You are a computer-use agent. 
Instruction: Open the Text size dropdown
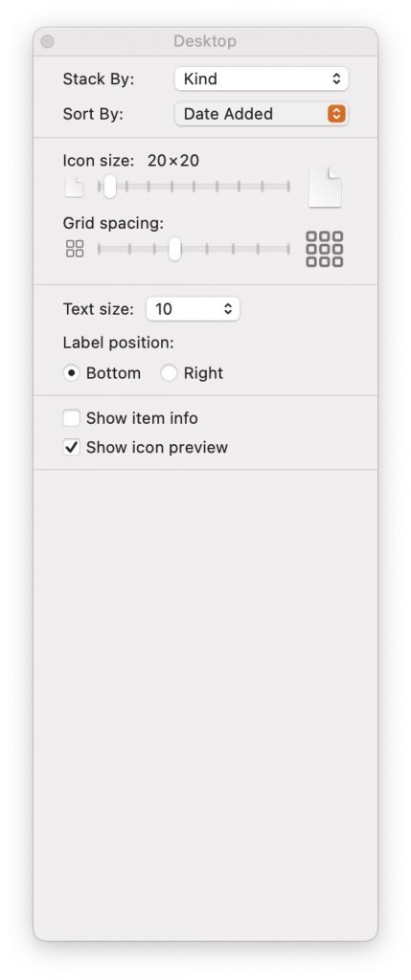[x=193, y=309]
